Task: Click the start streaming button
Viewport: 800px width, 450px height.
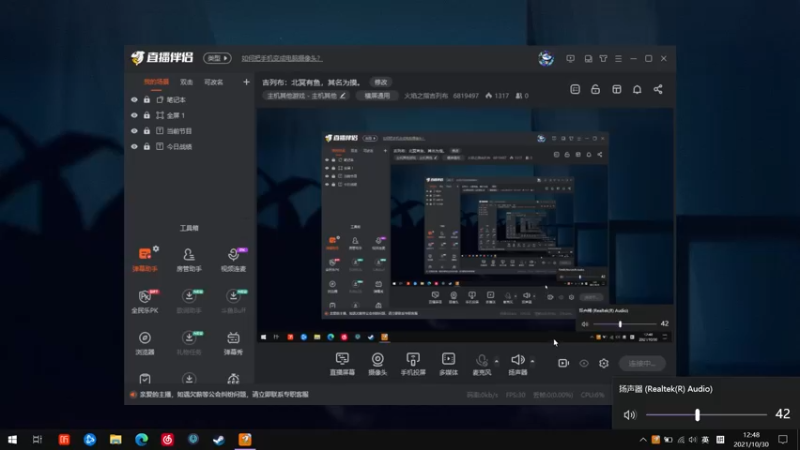Action: [642, 363]
